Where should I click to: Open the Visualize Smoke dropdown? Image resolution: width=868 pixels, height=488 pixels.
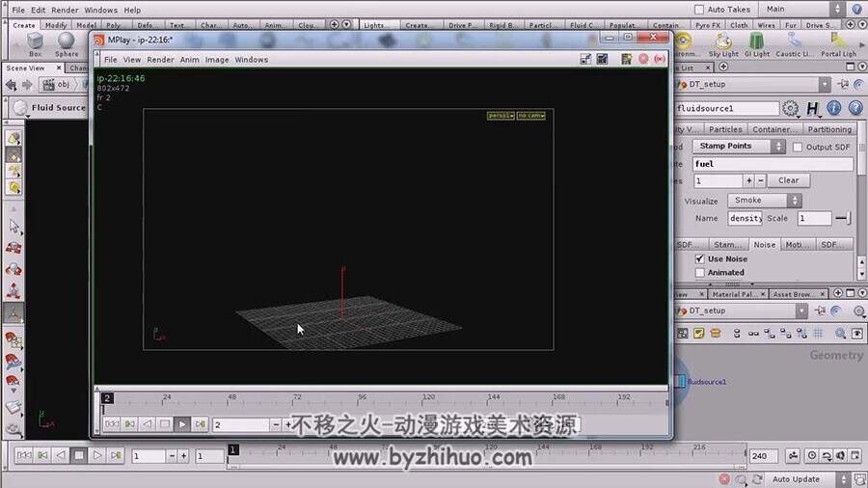click(x=765, y=201)
